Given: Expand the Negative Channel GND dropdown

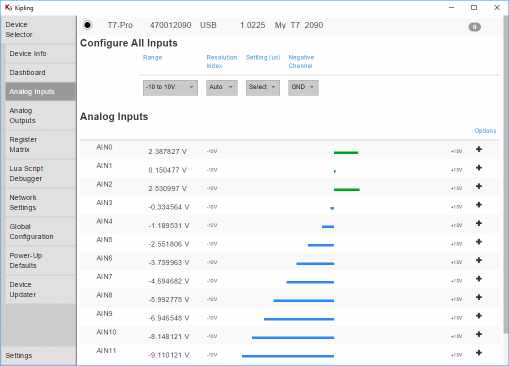Looking at the screenshot, I should [x=303, y=88].
